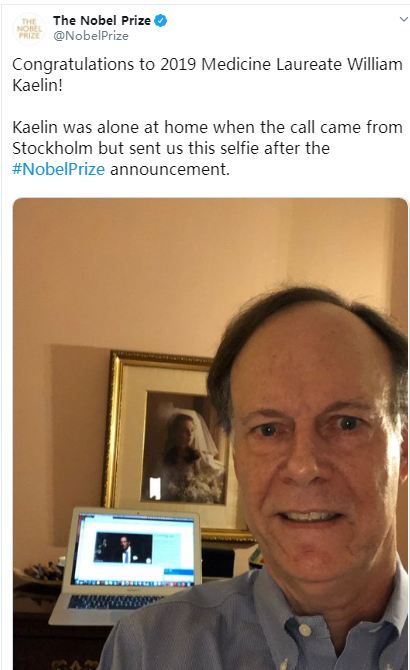Click the word "Stockholm" in the tweet
The height and width of the screenshot is (670, 410).
pos(52,148)
